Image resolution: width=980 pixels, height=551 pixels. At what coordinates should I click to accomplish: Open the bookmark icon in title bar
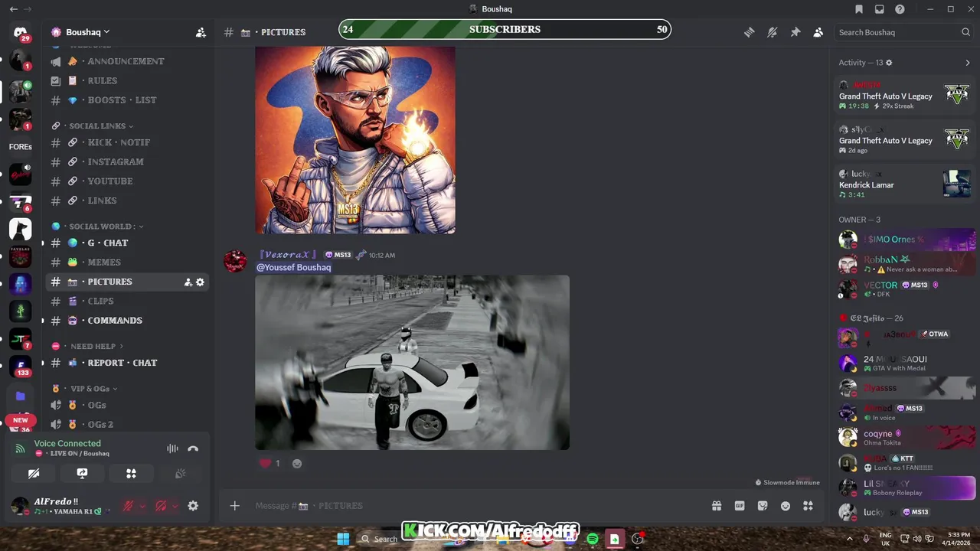click(859, 9)
